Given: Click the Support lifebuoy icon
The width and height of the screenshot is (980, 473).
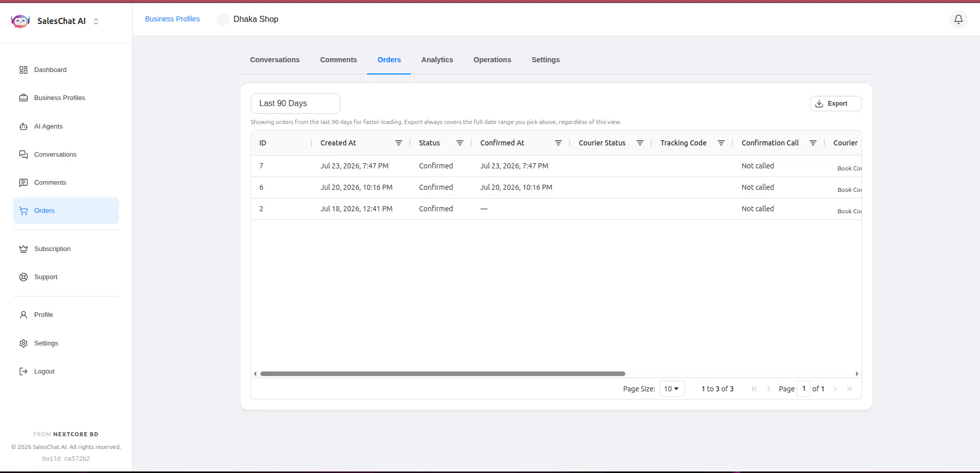Looking at the screenshot, I should [x=23, y=277].
